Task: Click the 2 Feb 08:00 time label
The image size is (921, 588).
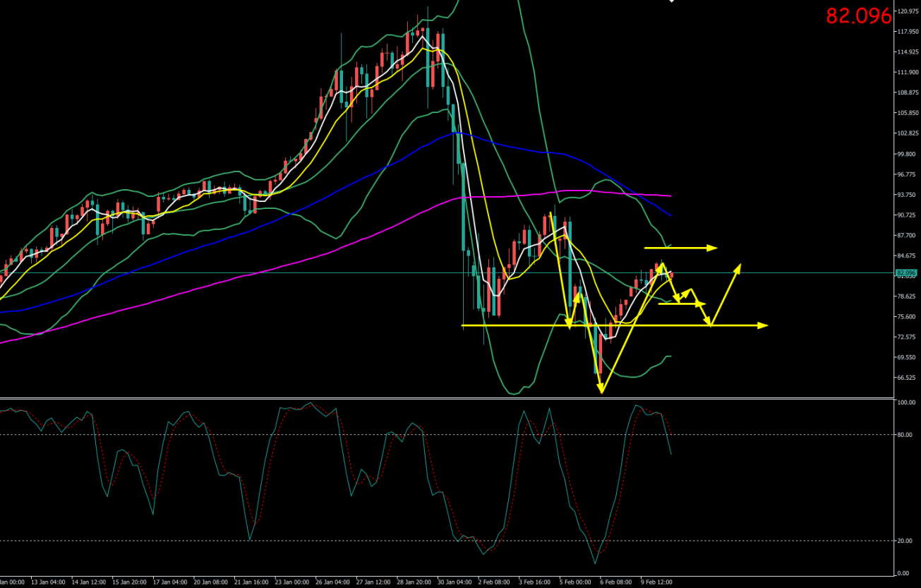Action: tap(493, 582)
